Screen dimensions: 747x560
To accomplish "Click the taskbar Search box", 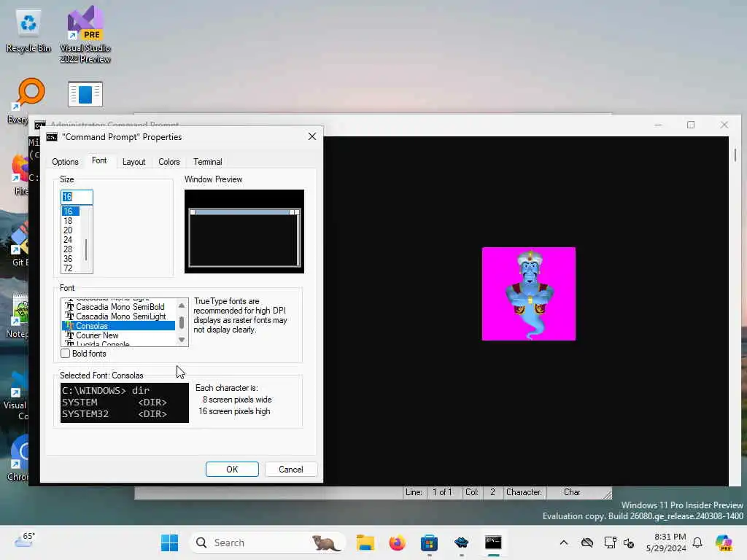I will click(267, 542).
